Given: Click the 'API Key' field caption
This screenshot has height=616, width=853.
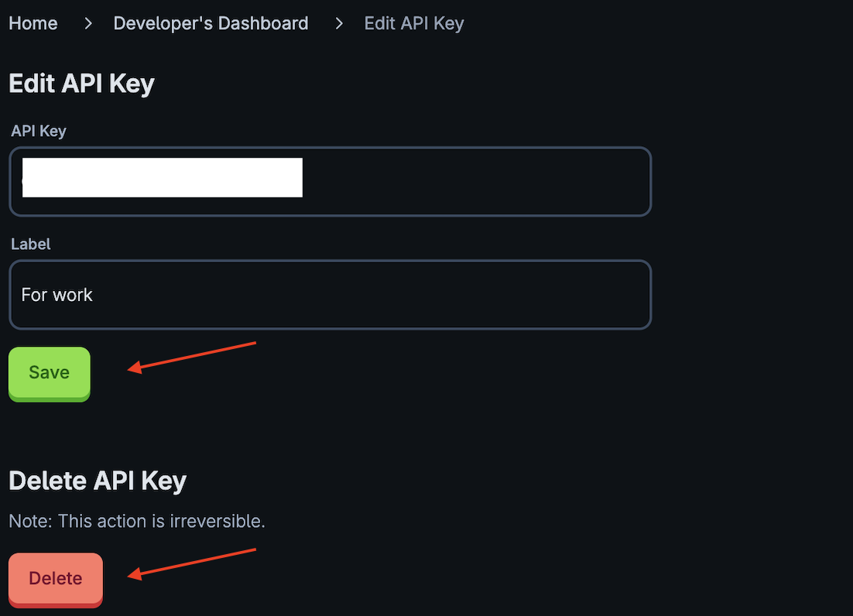Looking at the screenshot, I should (x=39, y=131).
